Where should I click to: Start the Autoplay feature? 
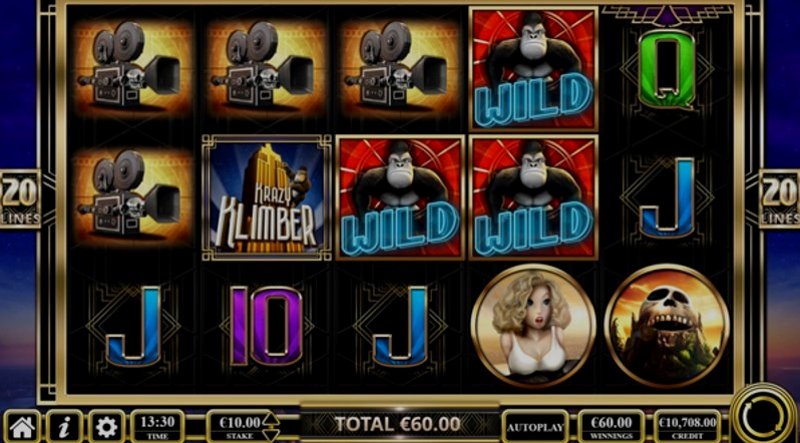[535, 427]
